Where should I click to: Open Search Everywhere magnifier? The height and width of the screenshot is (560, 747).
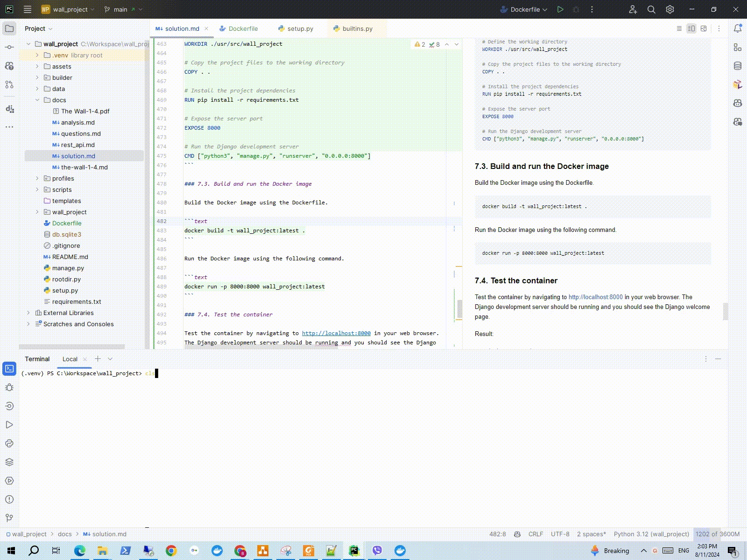point(651,9)
